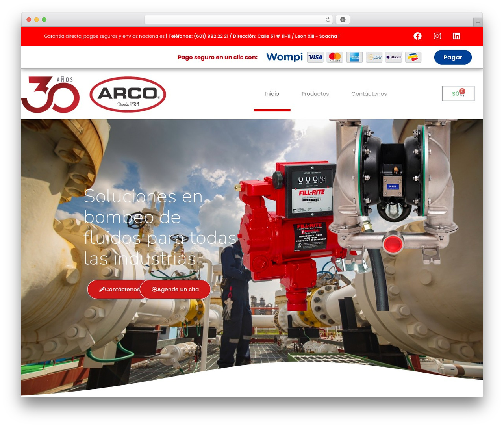Screen dimensions: 504x427
Task: Click the Wompi payment logo
Action: pyautogui.click(x=284, y=57)
